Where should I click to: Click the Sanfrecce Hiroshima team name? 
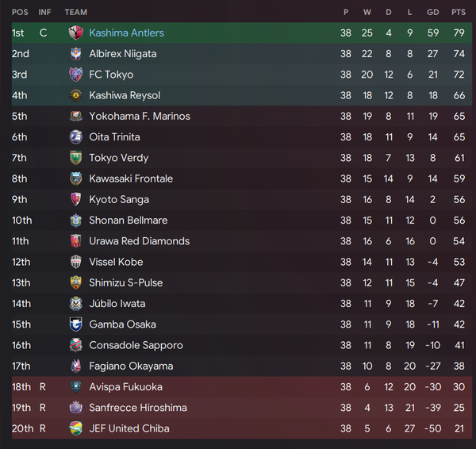point(138,408)
